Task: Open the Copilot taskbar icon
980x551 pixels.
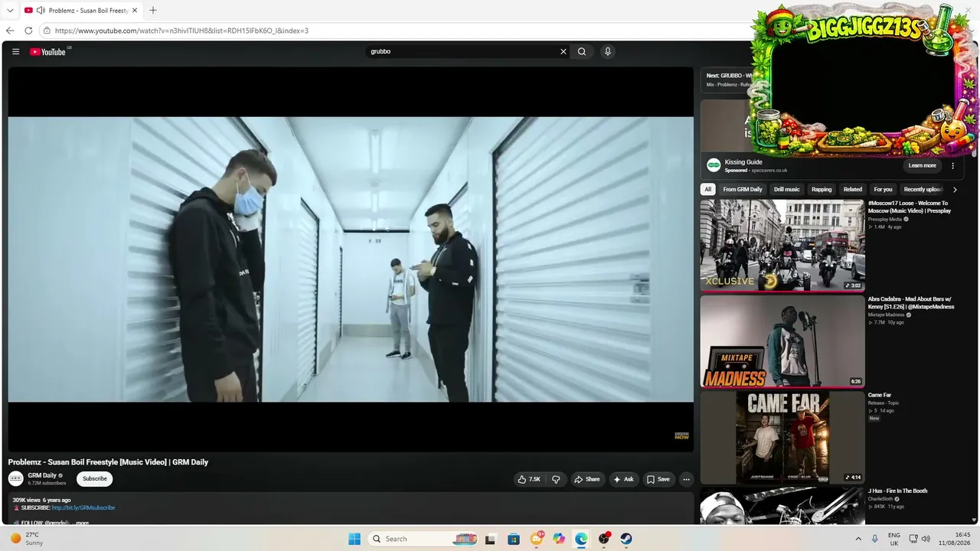Action: coord(559,539)
